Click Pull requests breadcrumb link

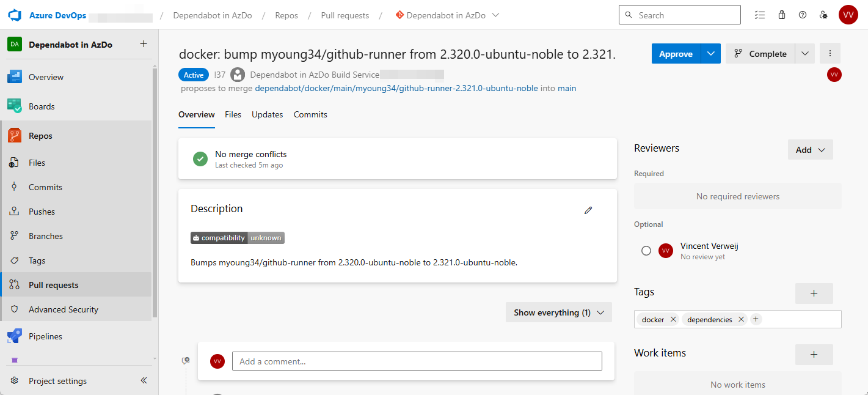pos(345,15)
